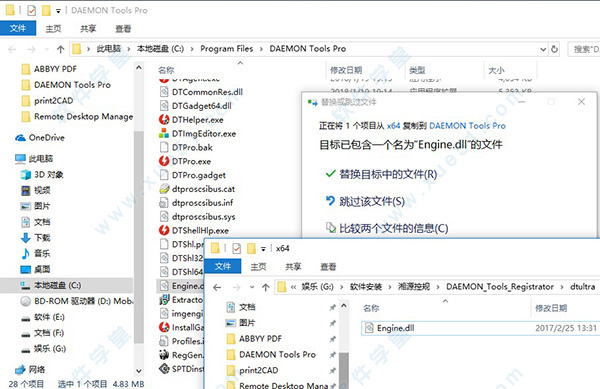Image resolution: width=600 pixels, height=389 pixels.
Task: Click sidebar scrollbar up arrow in DAEMON window
Action: (139, 68)
